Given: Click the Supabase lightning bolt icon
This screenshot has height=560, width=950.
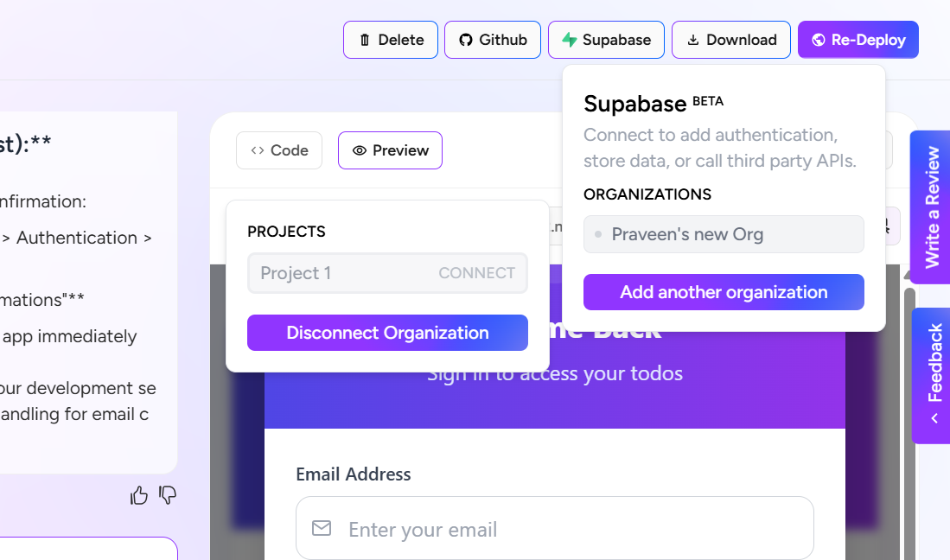Looking at the screenshot, I should 569,40.
